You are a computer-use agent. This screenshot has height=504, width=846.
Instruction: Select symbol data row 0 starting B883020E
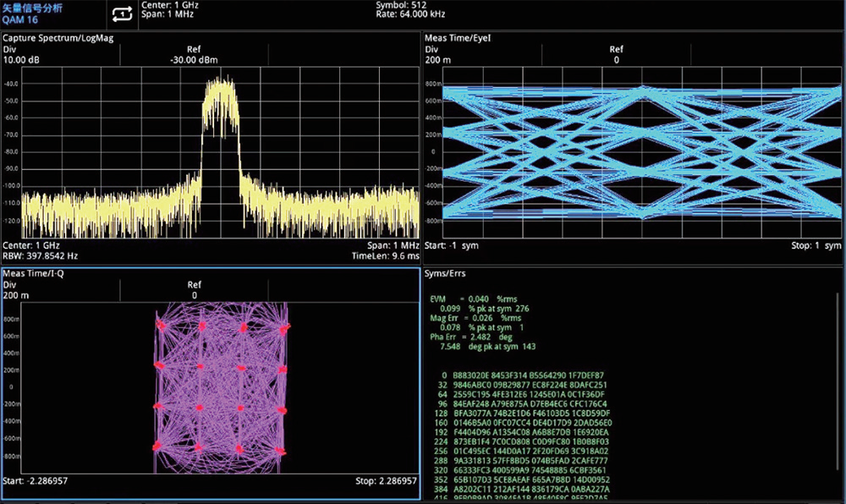click(x=522, y=375)
